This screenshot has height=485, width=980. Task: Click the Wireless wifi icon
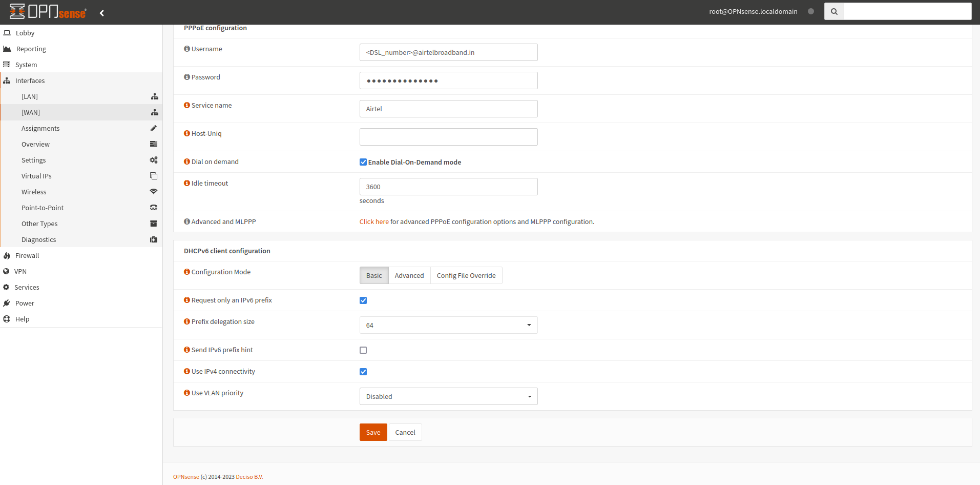pyautogui.click(x=154, y=192)
